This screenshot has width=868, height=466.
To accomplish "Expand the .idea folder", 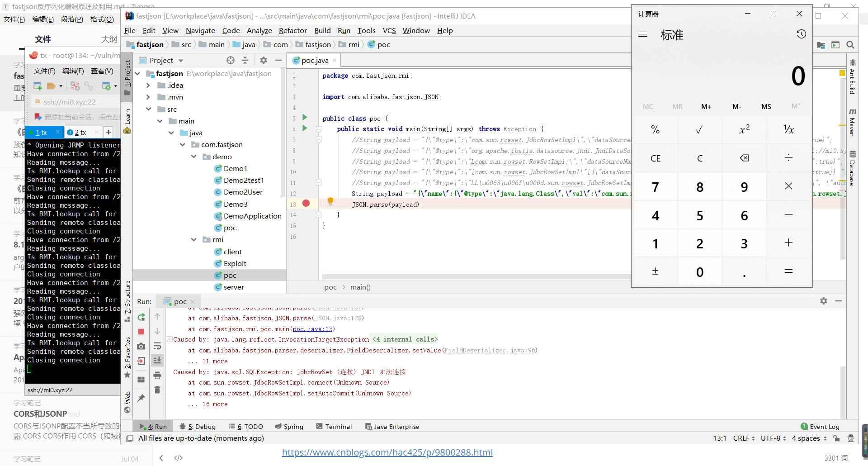I will [148, 85].
